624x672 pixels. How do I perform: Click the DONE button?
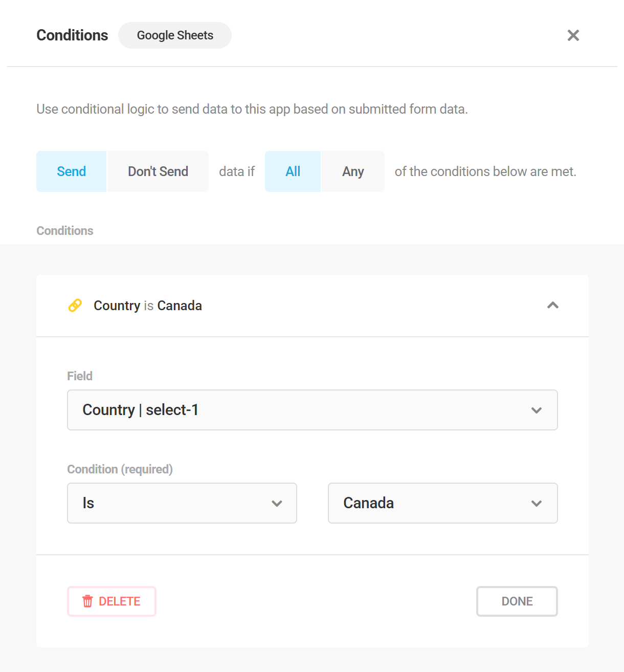click(517, 601)
